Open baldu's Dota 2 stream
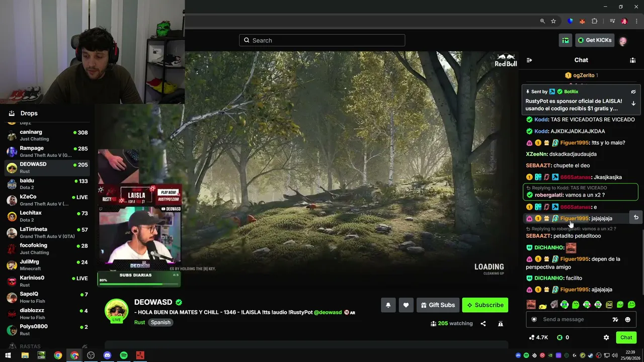The height and width of the screenshot is (362, 644). coord(46,184)
